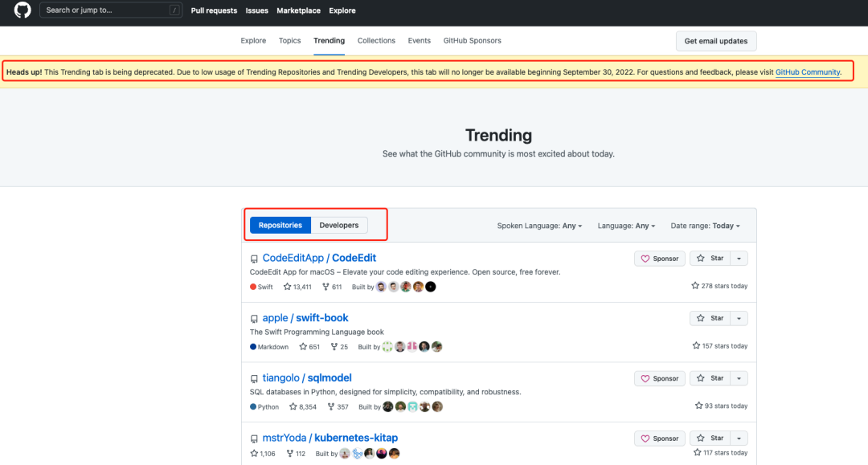Screen dimensions: 868x465
Task: Open the star list dropdown arrow for CodeEdit
Action: [x=739, y=259]
